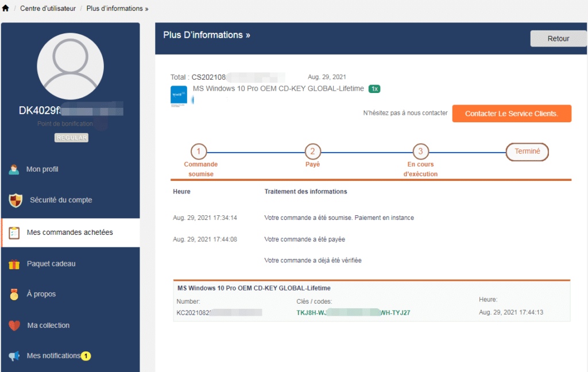588x372 pixels.
Task: Click the À propos medal icon
Action: pos(14,294)
